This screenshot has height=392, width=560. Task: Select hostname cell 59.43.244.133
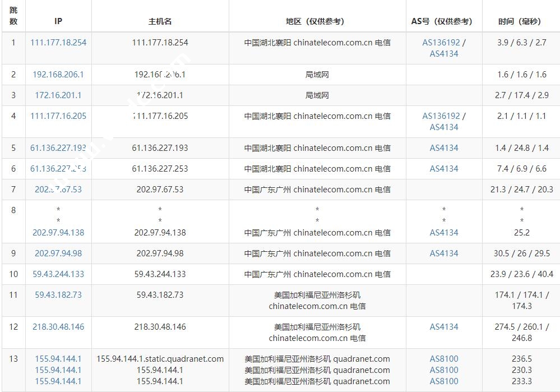pyautogui.click(x=160, y=274)
